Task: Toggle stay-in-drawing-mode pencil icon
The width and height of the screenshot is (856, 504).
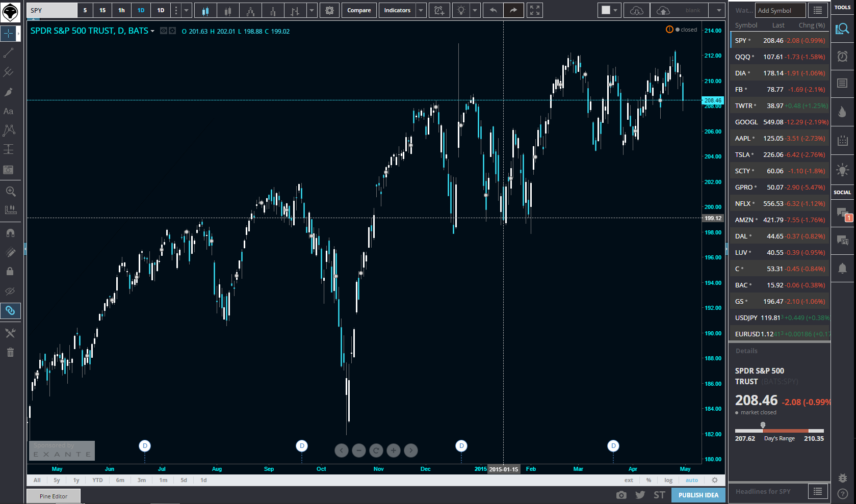Action: point(9,252)
